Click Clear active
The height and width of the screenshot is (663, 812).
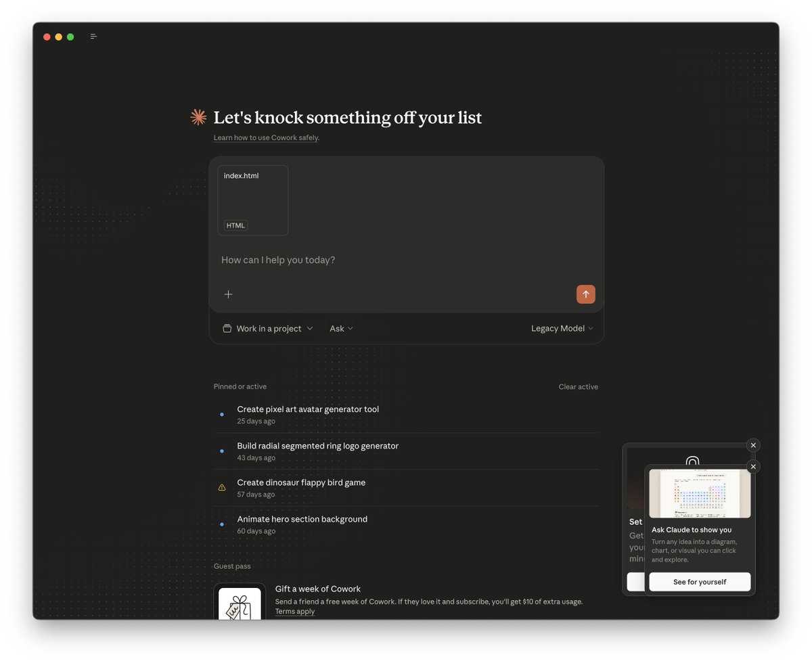tap(578, 387)
